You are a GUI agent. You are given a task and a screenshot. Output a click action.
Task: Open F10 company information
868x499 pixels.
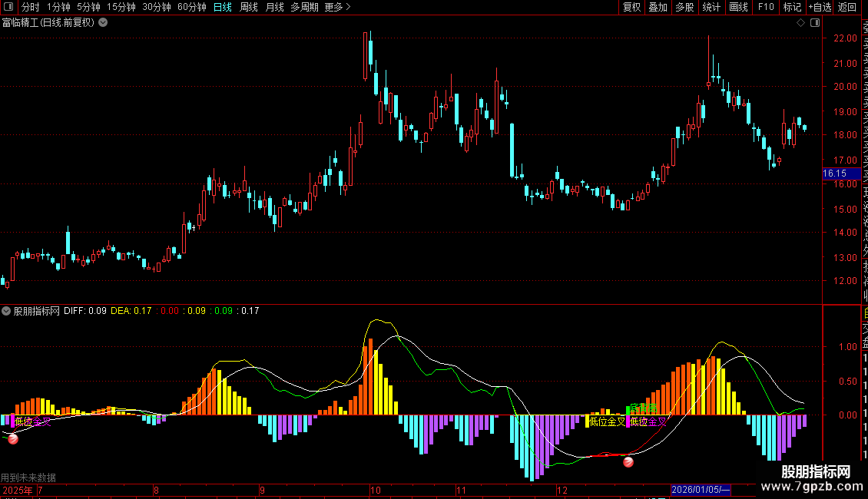point(766,7)
